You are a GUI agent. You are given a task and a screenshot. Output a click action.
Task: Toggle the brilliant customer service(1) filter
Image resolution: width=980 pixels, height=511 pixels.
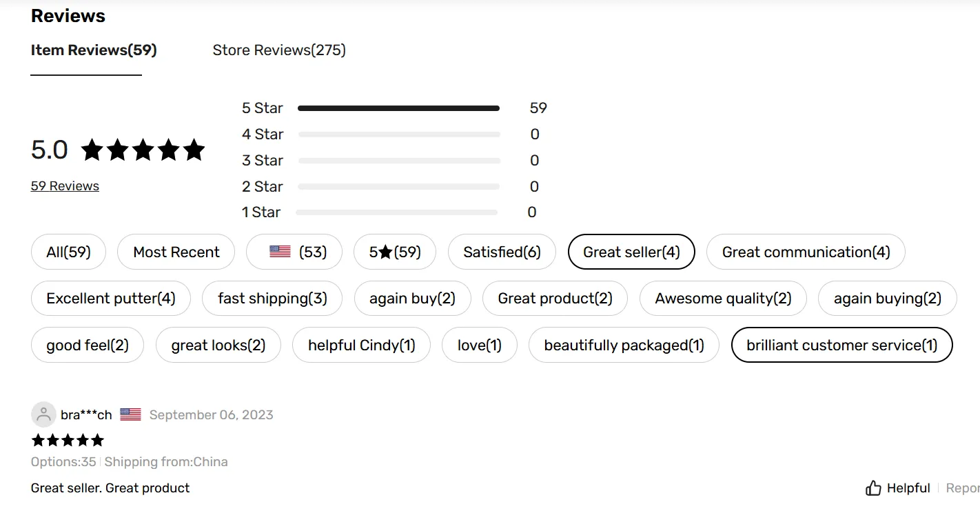pos(841,345)
